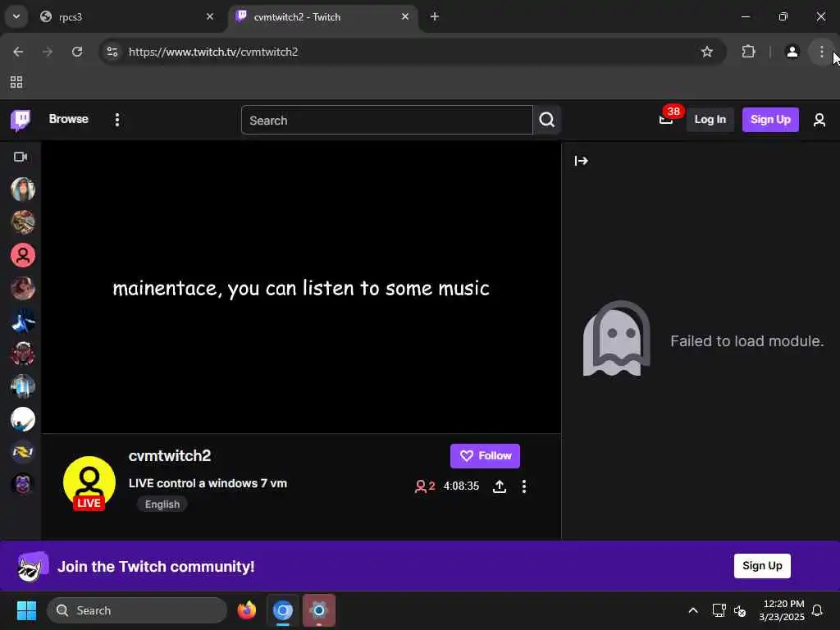The height and width of the screenshot is (630, 840).
Task: Reload the current page
Action: tap(77, 52)
